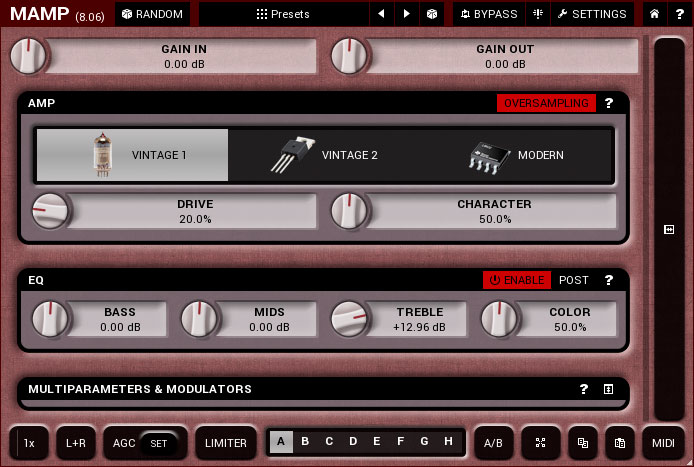This screenshot has height=467, width=694.
Task: Click the TREBLE knob
Action: (349, 319)
